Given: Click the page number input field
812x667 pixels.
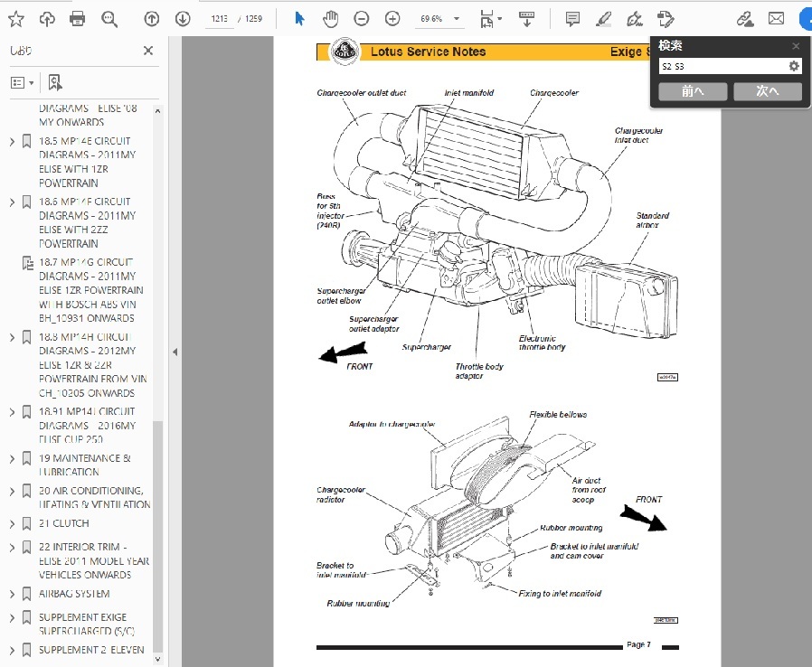Looking at the screenshot, I should pyautogui.click(x=219, y=19).
